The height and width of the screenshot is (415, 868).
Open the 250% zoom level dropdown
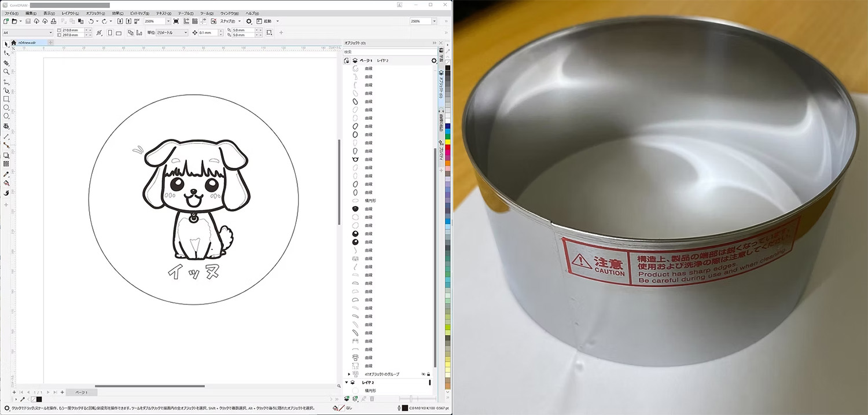[x=167, y=21]
